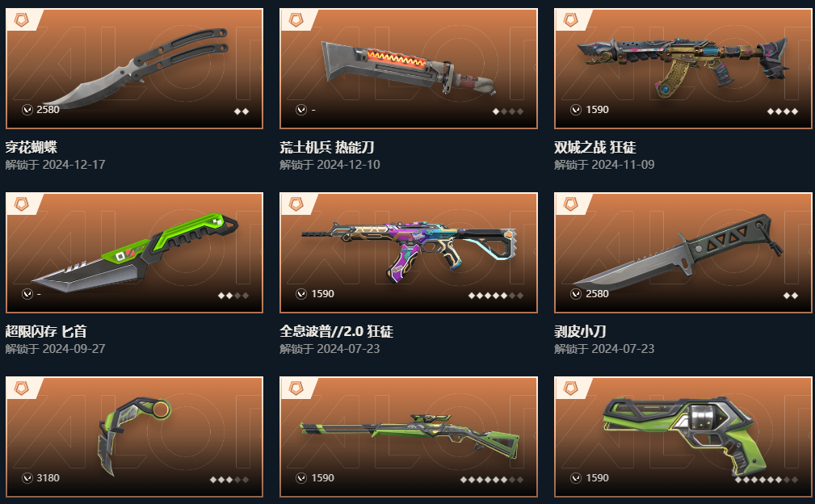Open the green sniper rifle skin card
Screen dimensions: 815x504
click(409, 437)
